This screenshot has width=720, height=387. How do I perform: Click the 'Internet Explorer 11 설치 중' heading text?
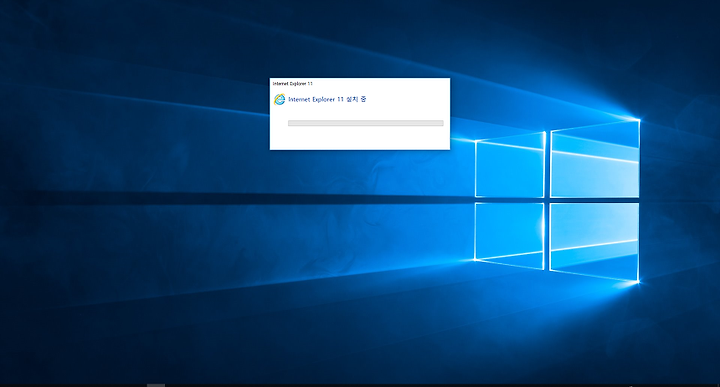tap(327, 99)
